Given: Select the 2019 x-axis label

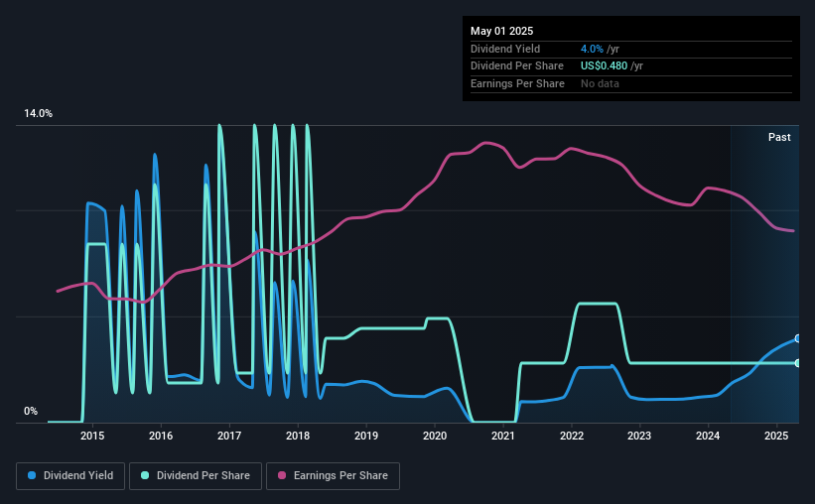Looking at the screenshot, I should click(366, 436).
